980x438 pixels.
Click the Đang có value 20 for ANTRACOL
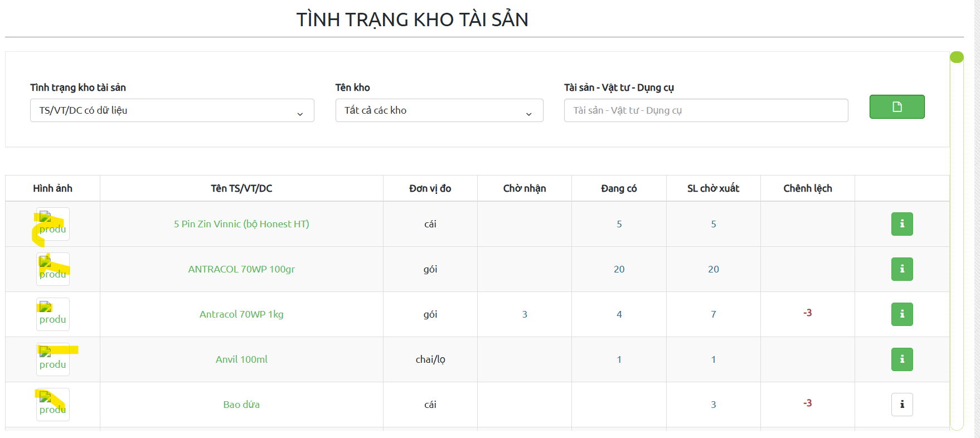pyautogui.click(x=619, y=269)
